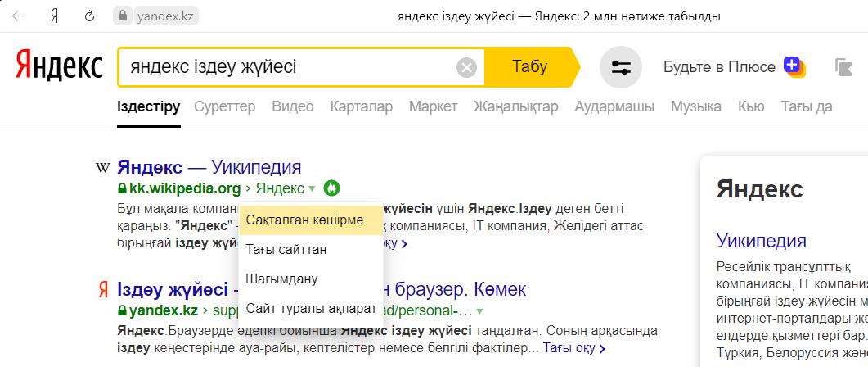Open dropdown arrow after yandex.kz result path

pyautogui.click(x=479, y=311)
